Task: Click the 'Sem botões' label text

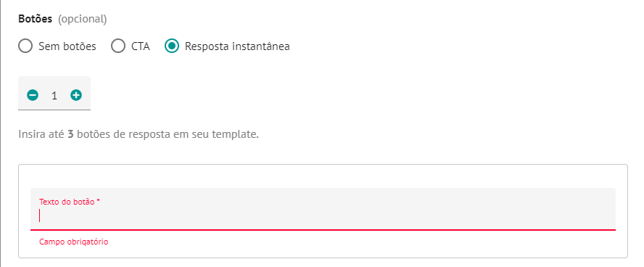Action: (67, 46)
